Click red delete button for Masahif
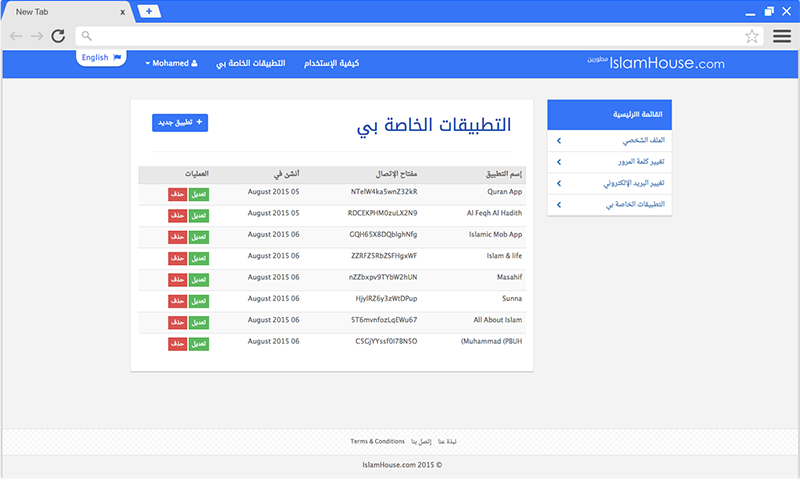The width and height of the screenshot is (800, 480). pyautogui.click(x=177, y=279)
